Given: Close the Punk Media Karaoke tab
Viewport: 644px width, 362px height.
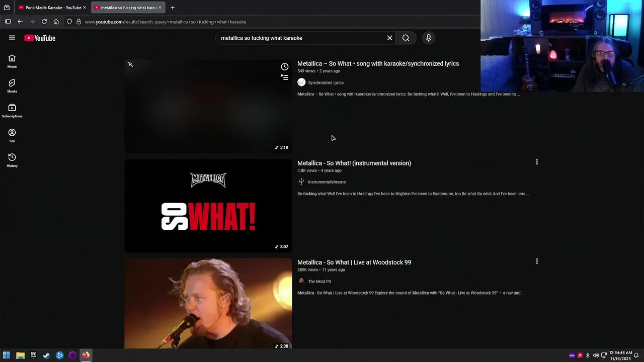Looking at the screenshot, I should click(85, 8).
